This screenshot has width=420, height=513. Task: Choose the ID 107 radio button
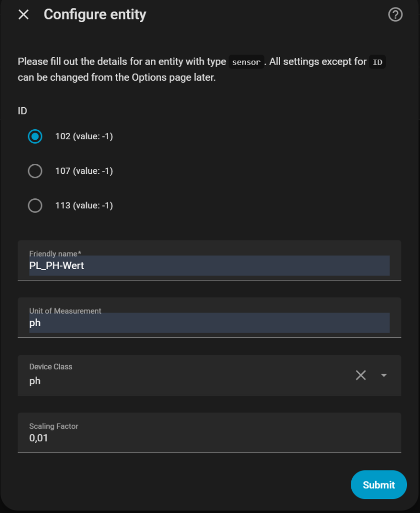click(35, 171)
